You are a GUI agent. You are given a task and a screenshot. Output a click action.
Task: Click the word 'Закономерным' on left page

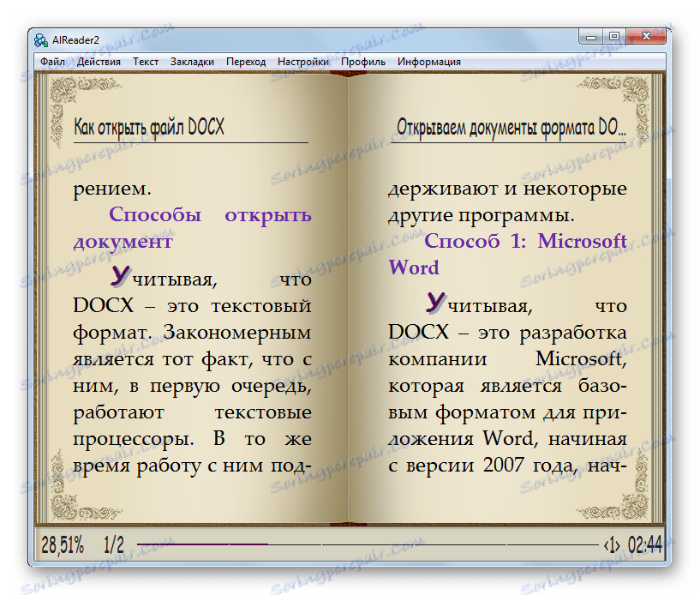tap(237, 333)
